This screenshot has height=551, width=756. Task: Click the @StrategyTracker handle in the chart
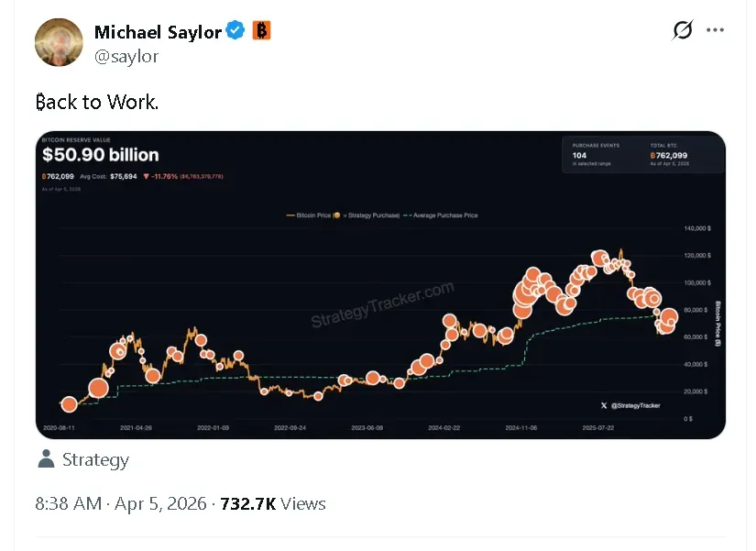[x=637, y=404]
